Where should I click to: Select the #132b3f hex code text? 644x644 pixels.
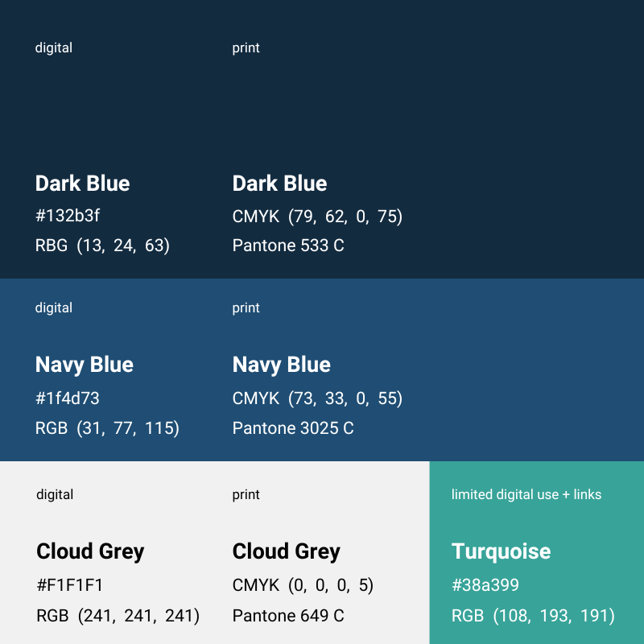pos(68,216)
